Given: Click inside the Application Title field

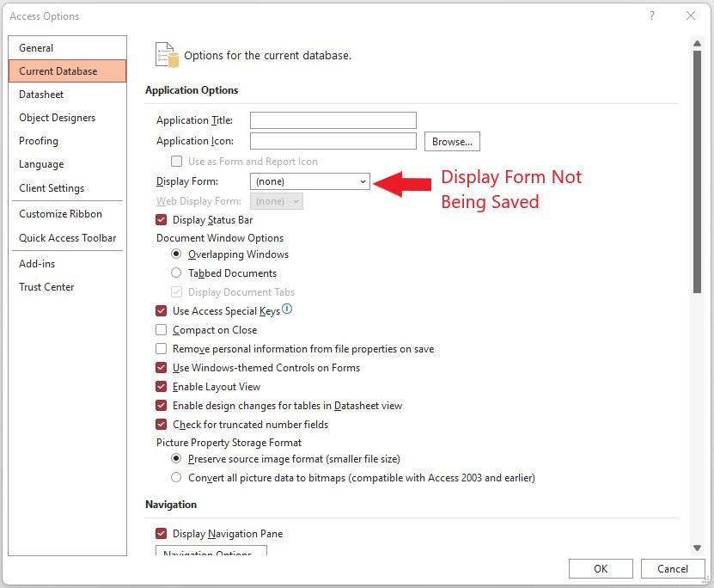Looking at the screenshot, I should (333, 119).
